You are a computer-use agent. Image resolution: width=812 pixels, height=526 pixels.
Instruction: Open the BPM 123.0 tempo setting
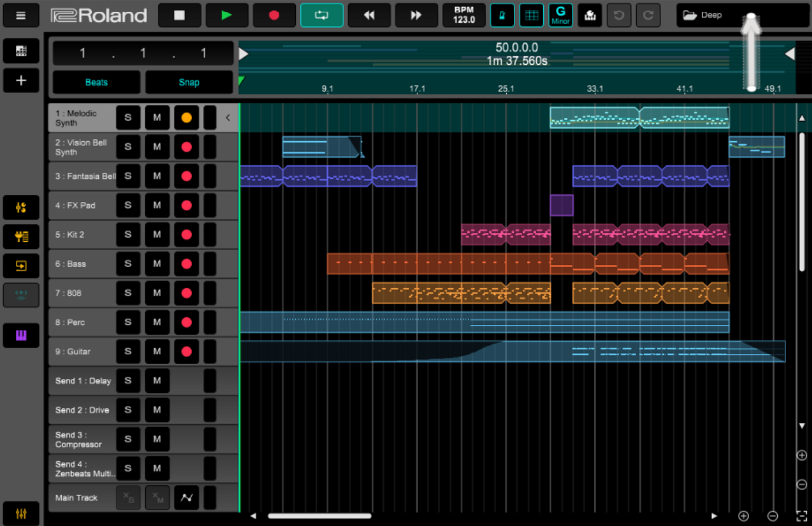pos(464,15)
